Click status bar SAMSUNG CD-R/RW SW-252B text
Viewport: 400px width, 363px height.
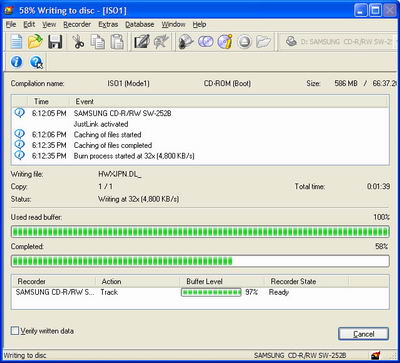coord(300,355)
